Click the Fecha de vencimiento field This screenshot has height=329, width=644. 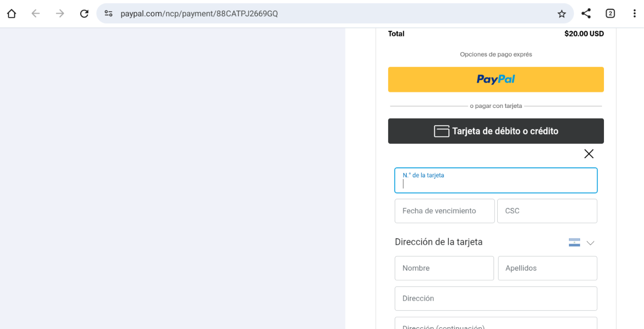coord(445,211)
